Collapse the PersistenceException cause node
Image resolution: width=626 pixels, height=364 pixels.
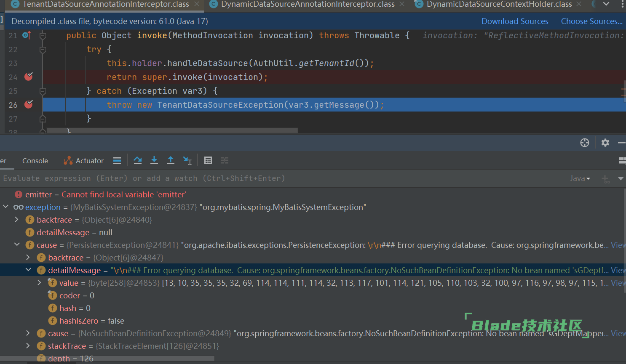tap(17, 244)
